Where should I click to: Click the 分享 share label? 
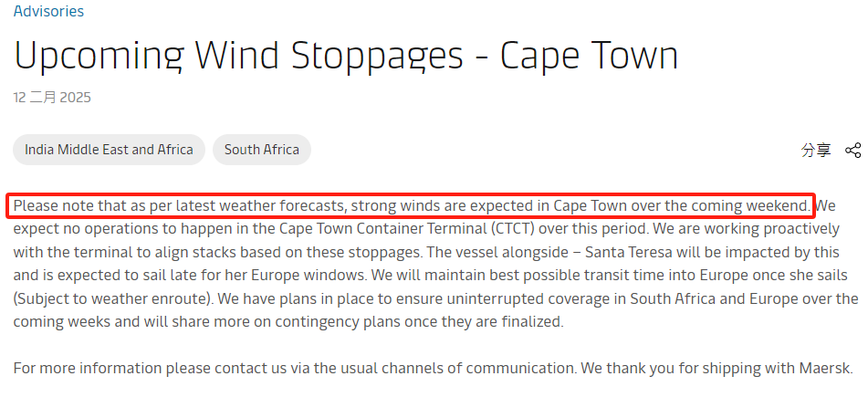816,150
